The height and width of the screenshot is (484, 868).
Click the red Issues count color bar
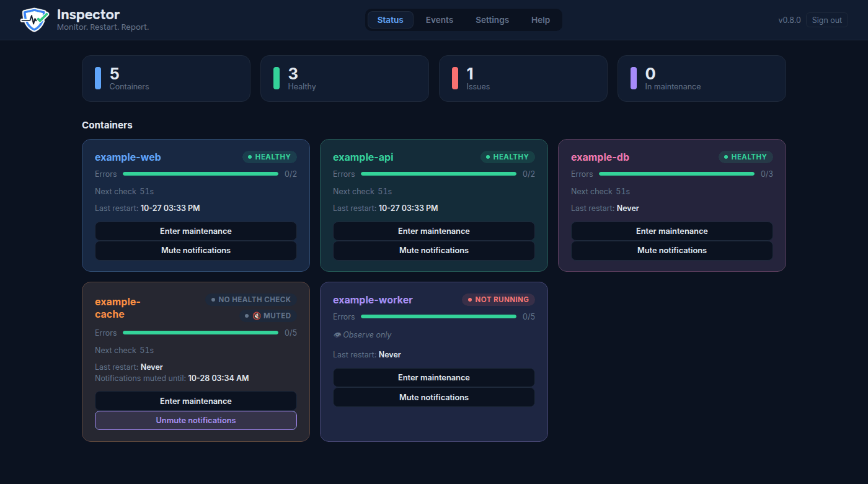click(x=455, y=78)
